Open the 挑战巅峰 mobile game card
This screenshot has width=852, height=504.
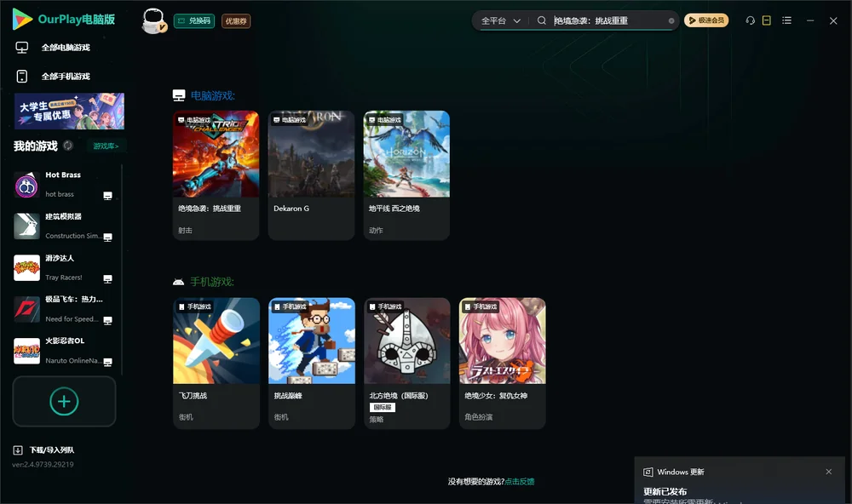pyautogui.click(x=312, y=363)
